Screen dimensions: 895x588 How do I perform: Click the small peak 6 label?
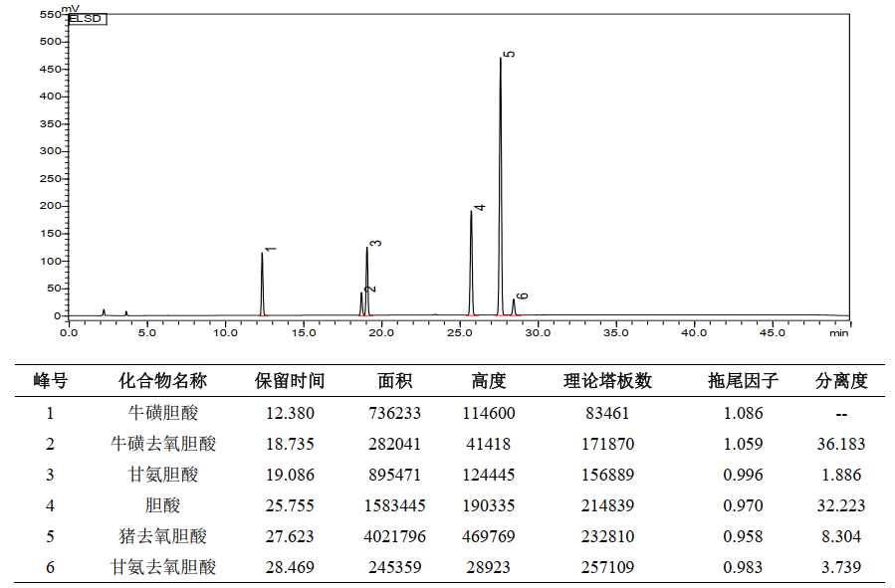tap(523, 295)
